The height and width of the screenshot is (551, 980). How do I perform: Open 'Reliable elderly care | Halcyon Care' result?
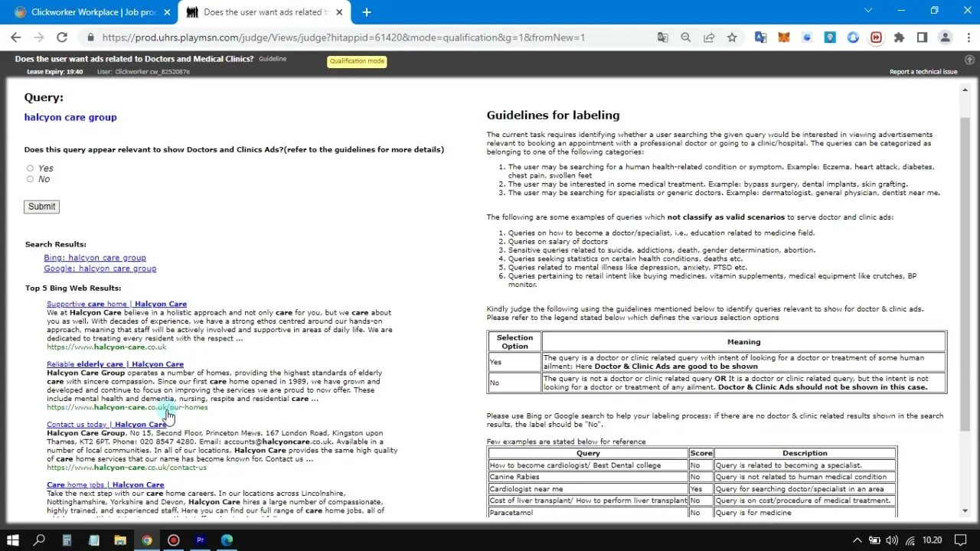tap(115, 364)
